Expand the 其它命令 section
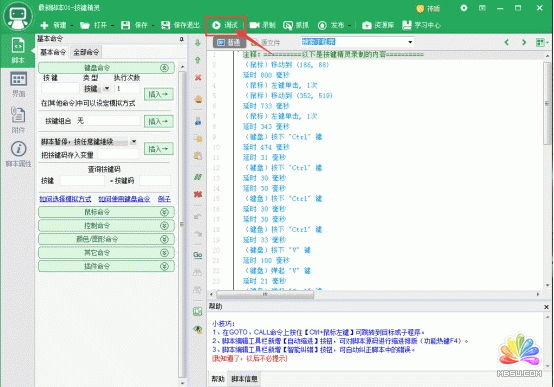This screenshot has height=387, width=554. coord(106,253)
